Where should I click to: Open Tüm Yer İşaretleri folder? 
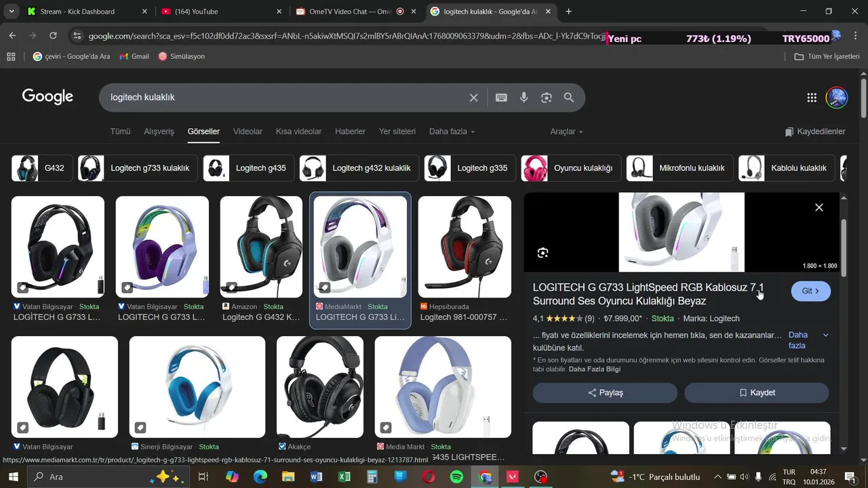pos(827,56)
